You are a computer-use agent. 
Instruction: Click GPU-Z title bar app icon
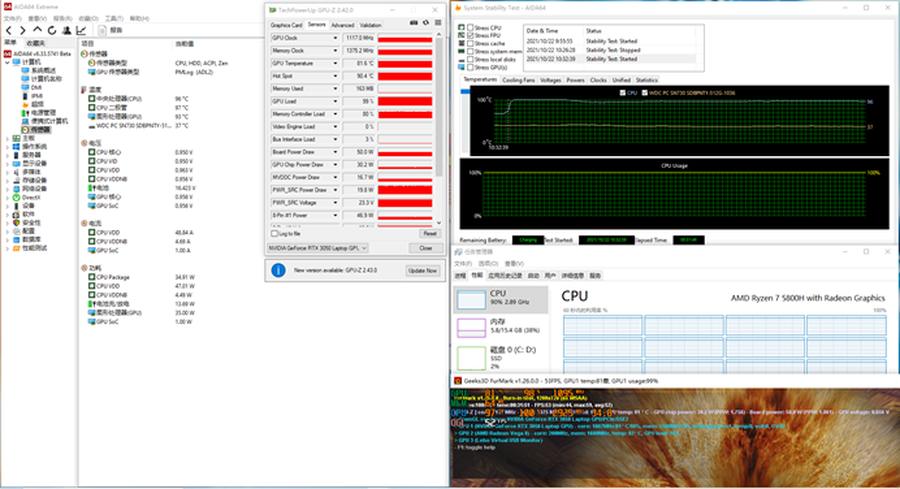tap(273, 10)
